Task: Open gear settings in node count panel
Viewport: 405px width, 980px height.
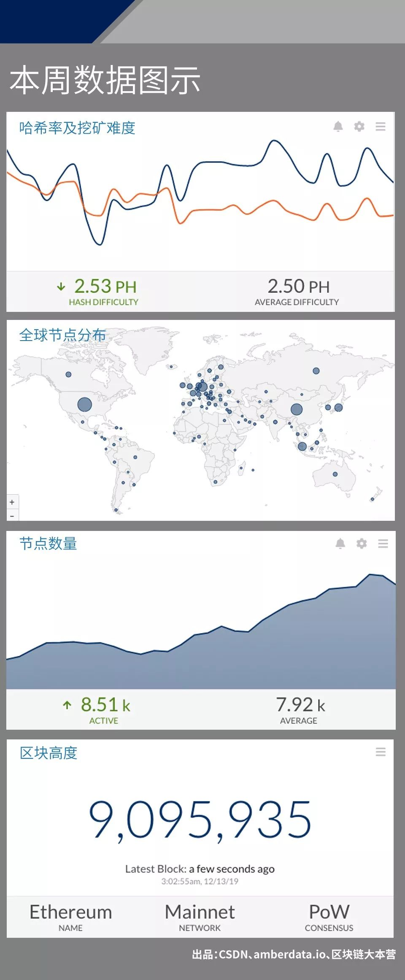Action: [x=362, y=544]
